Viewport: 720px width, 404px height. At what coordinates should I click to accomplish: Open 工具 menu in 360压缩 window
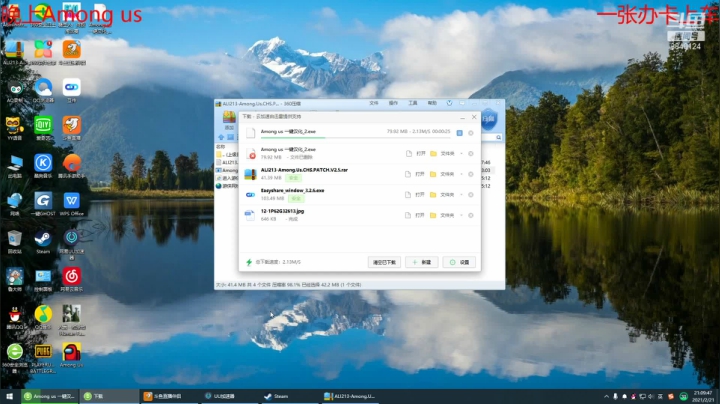point(413,103)
